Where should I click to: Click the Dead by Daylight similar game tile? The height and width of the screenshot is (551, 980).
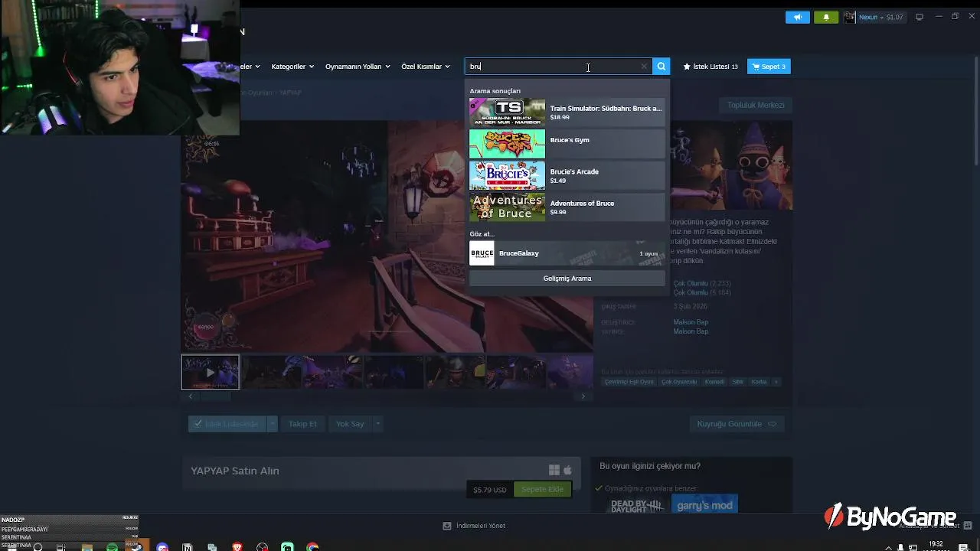pyautogui.click(x=635, y=505)
